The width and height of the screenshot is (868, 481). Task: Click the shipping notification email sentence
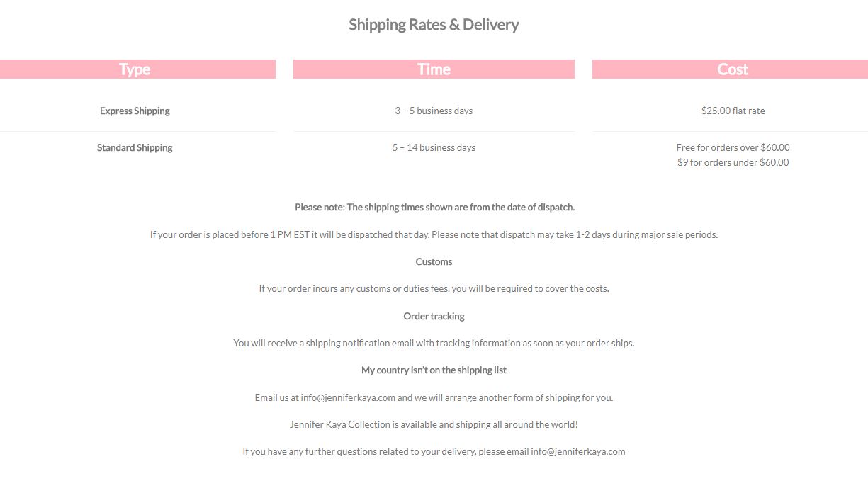434,343
